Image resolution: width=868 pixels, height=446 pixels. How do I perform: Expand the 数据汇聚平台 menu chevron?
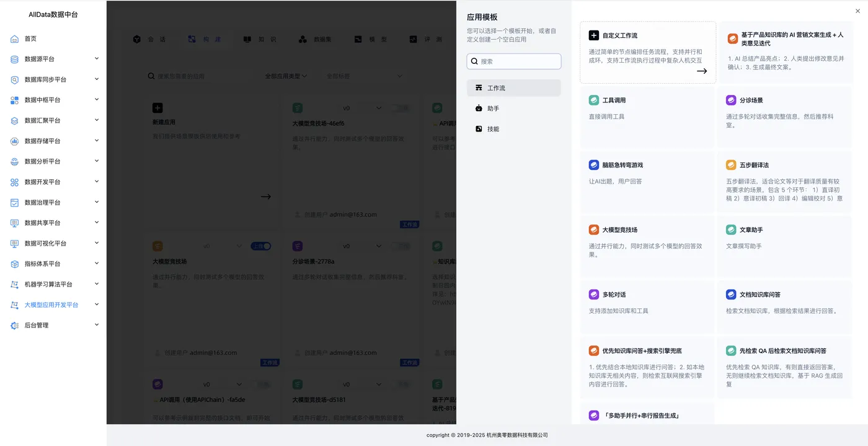click(97, 120)
